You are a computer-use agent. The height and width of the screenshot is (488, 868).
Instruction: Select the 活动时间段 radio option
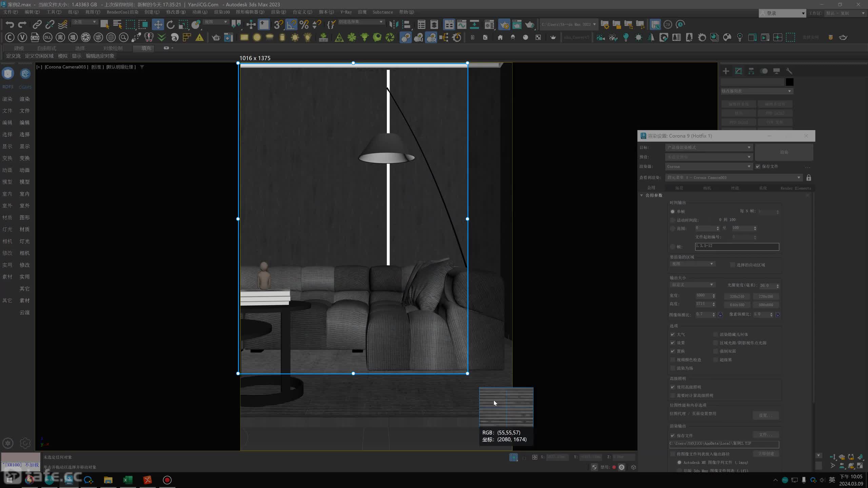pyautogui.click(x=673, y=220)
